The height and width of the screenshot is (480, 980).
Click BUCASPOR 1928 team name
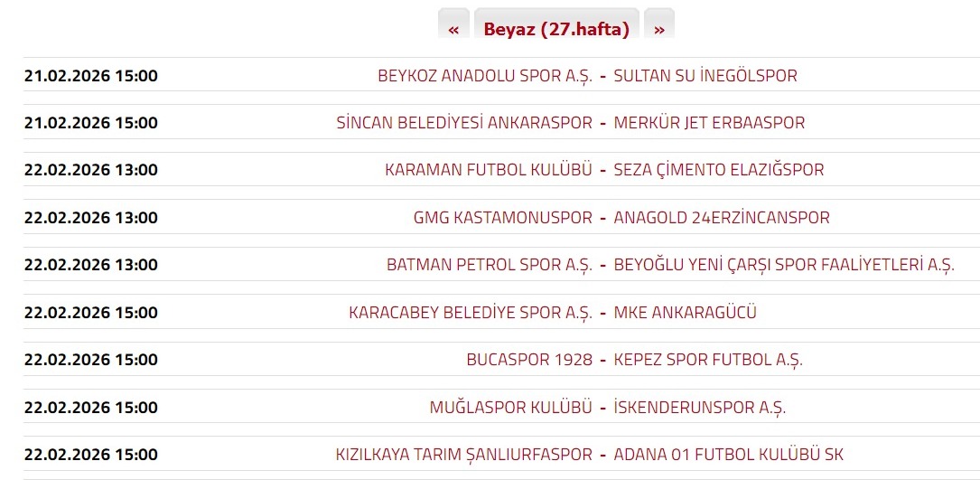click(529, 360)
